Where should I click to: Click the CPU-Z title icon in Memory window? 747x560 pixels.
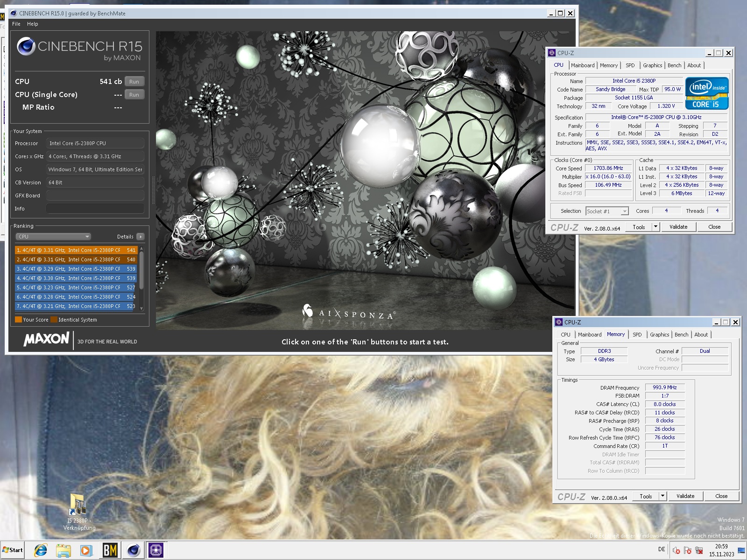click(x=559, y=322)
